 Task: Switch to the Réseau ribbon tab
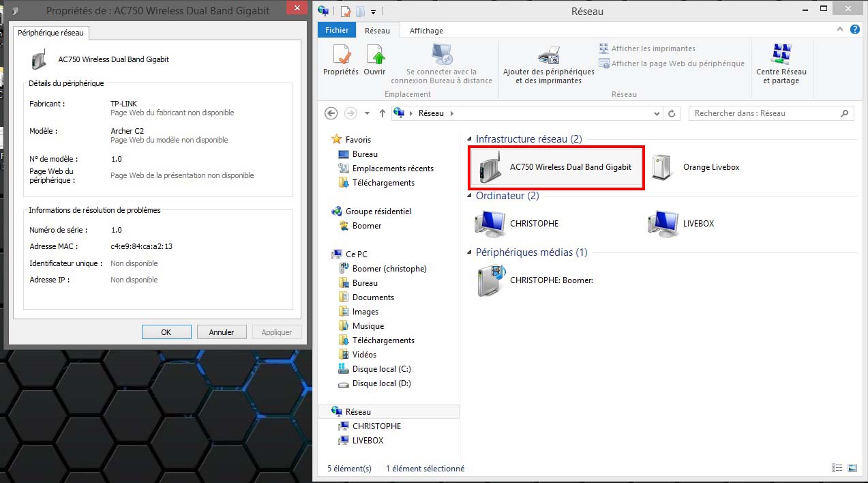[377, 31]
